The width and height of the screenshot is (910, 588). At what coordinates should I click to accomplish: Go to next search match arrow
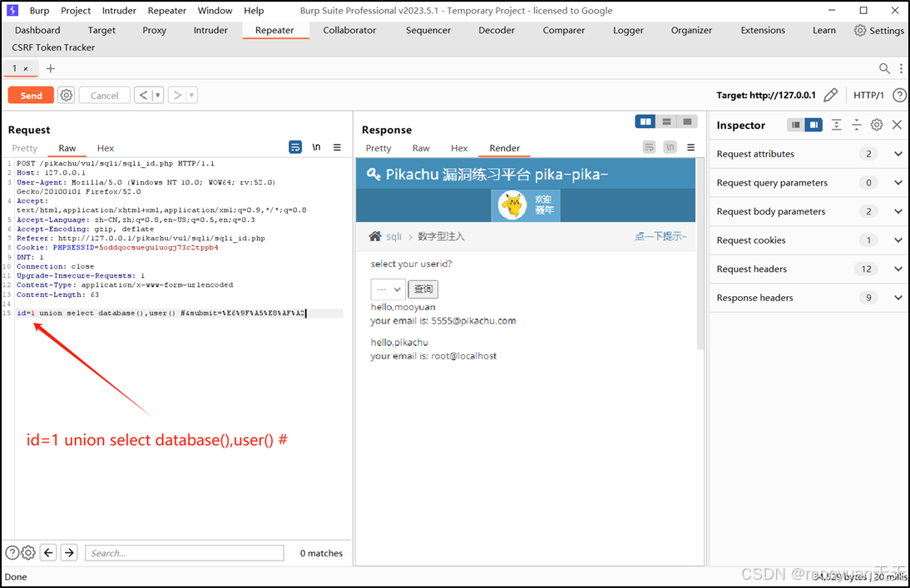coord(69,552)
